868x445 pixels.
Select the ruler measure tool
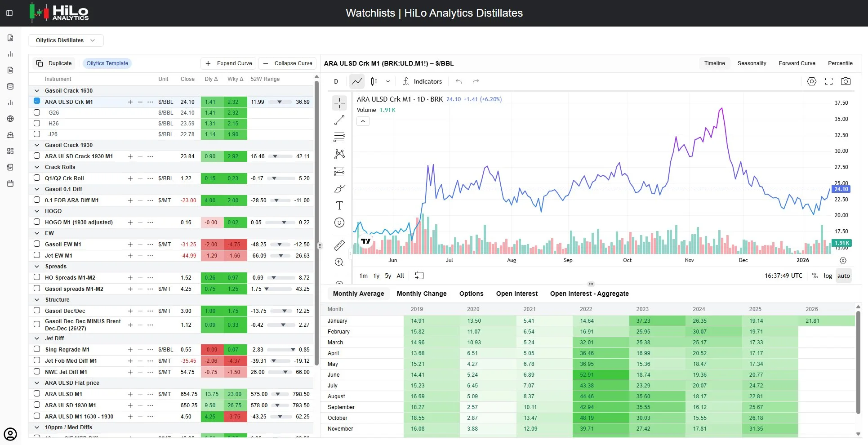click(x=339, y=245)
